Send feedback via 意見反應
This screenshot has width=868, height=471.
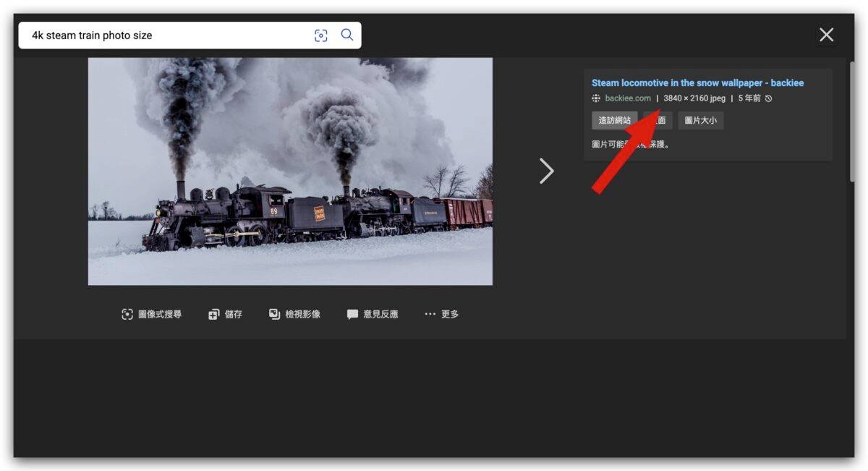(x=373, y=314)
